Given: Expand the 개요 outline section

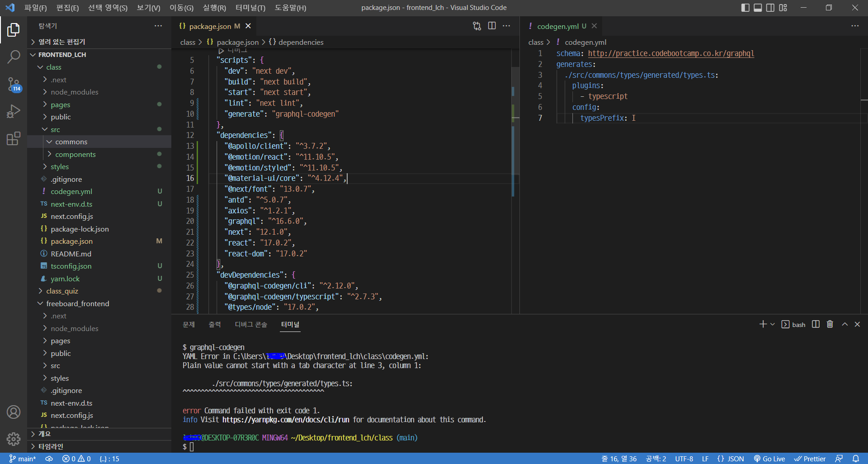Looking at the screenshot, I should click(x=99, y=434).
